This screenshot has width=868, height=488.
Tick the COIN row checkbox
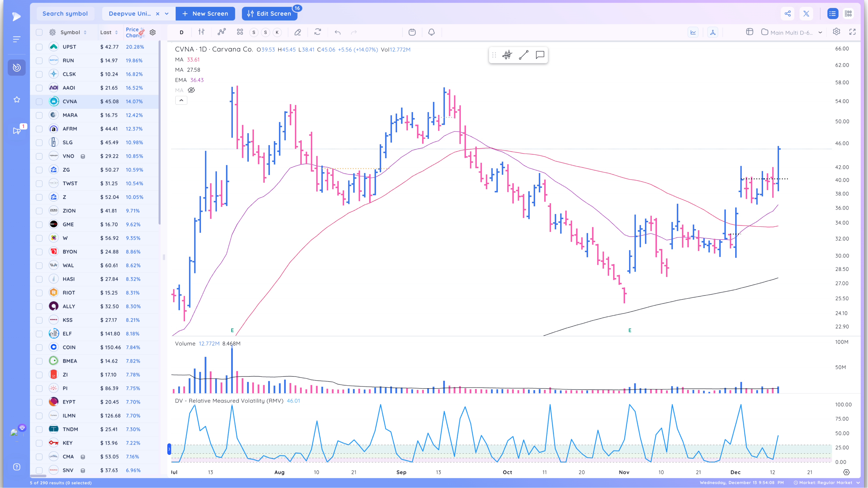pyautogui.click(x=39, y=347)
